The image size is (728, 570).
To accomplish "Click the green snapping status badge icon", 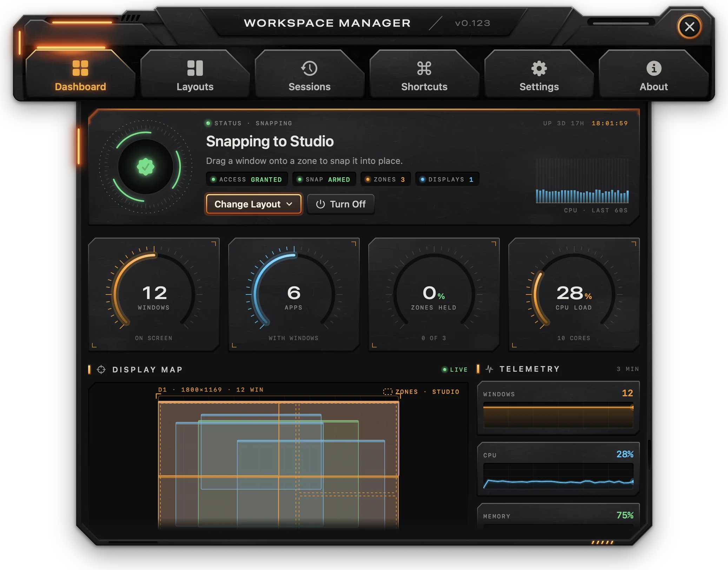I will (x=146, y=167).
